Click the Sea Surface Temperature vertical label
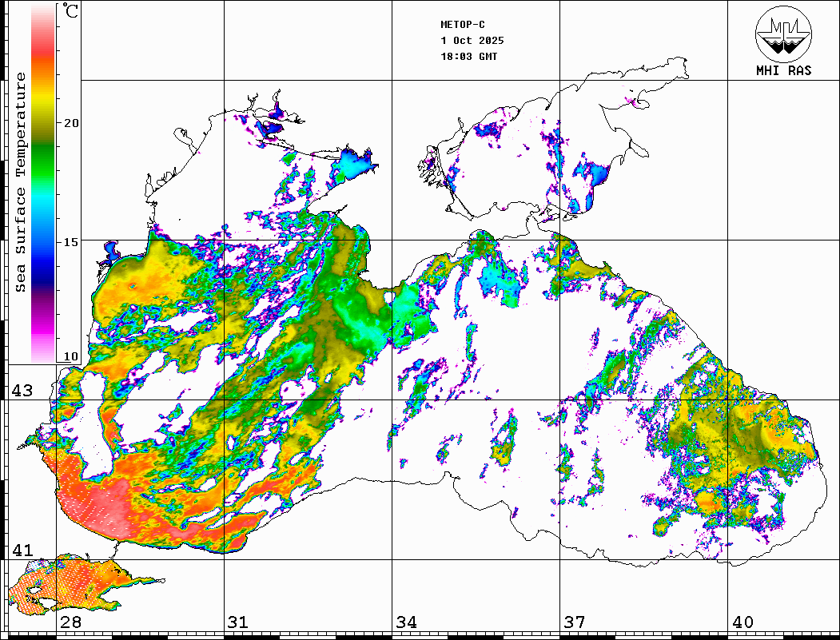The width and height of the screenshot is (840, 640). coord(21,182)
